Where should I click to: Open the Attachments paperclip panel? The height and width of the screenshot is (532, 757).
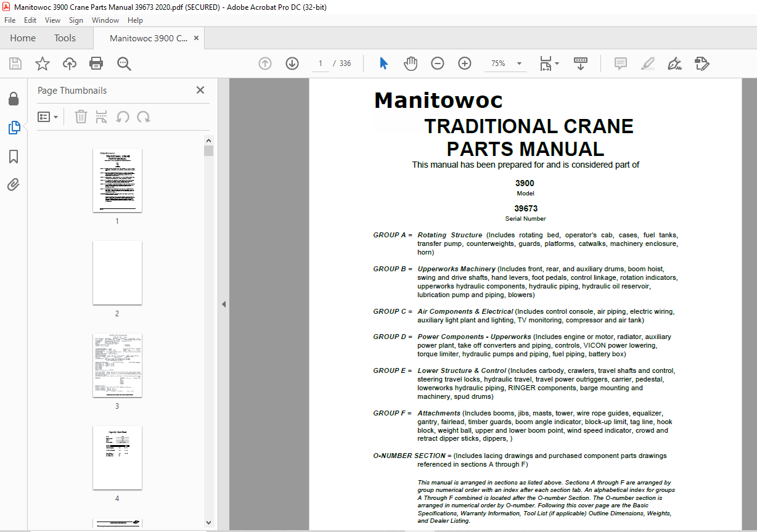click(x=14, y=185)
